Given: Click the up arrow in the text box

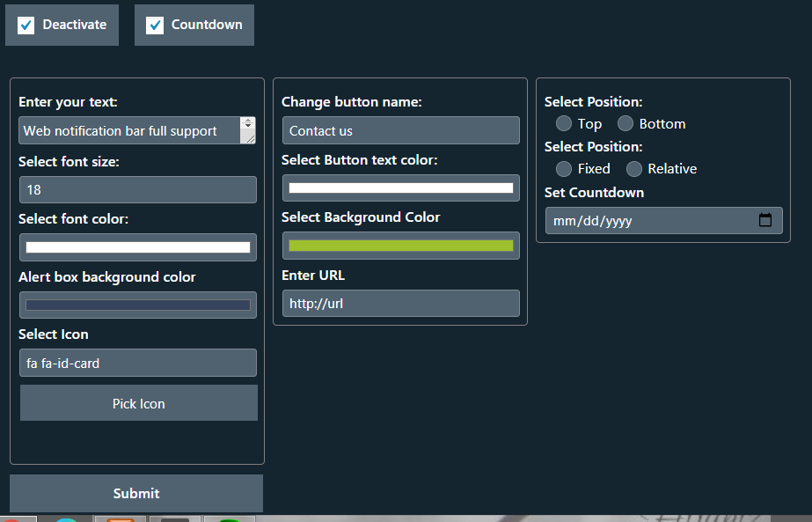Looking at the screenshot, I should point(247,121).
